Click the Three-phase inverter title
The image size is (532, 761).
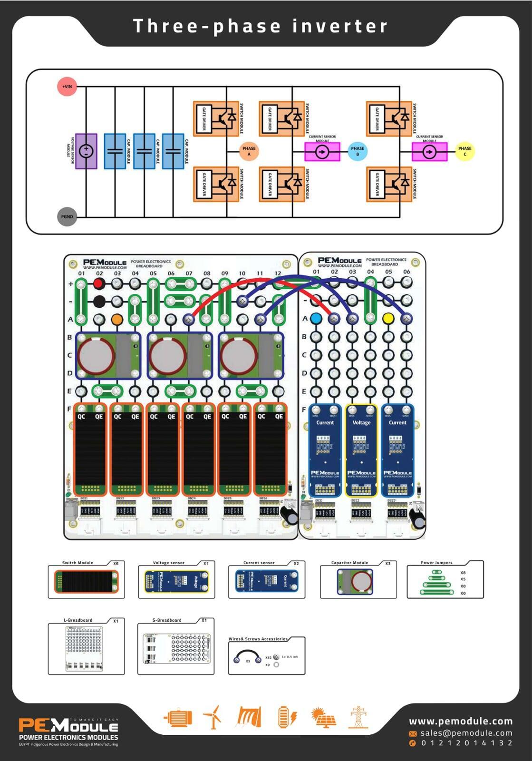pos(261,26)
